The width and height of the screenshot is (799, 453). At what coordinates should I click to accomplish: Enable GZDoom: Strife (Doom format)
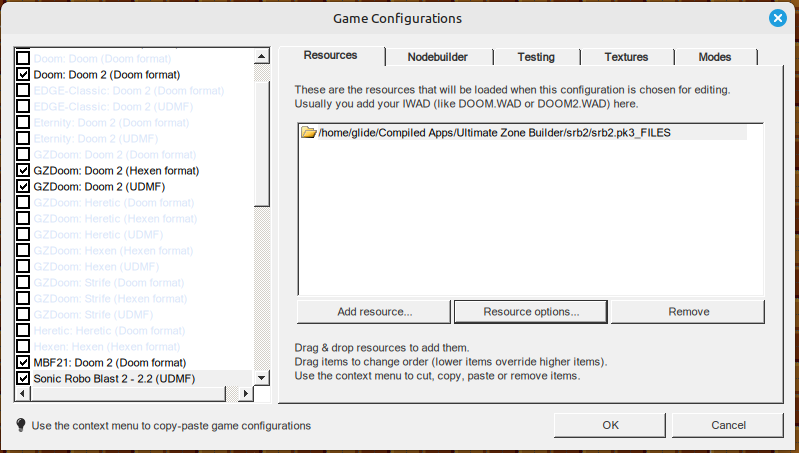point(23,283)
